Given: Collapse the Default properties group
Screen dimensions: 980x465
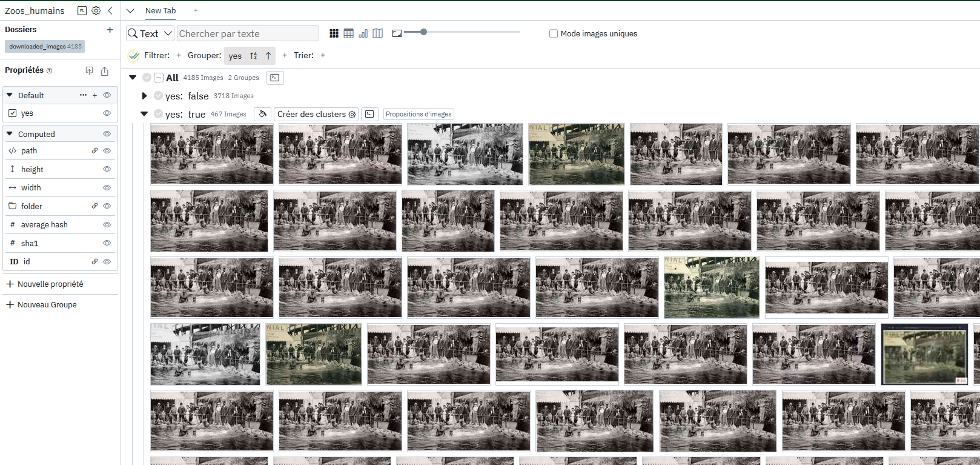Looking at the screenshot, I should 10,95.
